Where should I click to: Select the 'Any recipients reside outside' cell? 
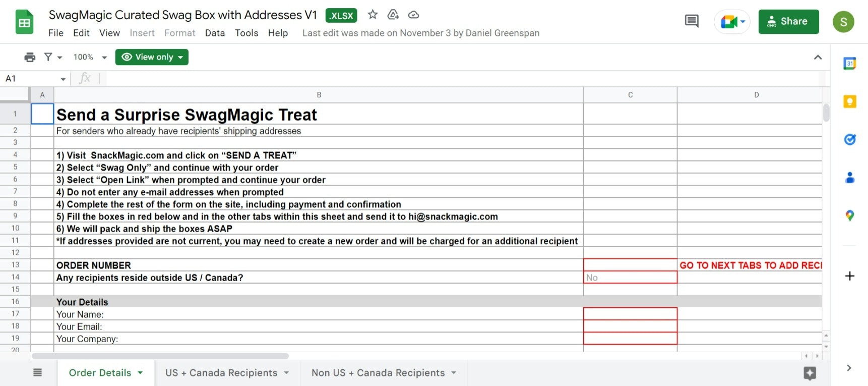319,277
